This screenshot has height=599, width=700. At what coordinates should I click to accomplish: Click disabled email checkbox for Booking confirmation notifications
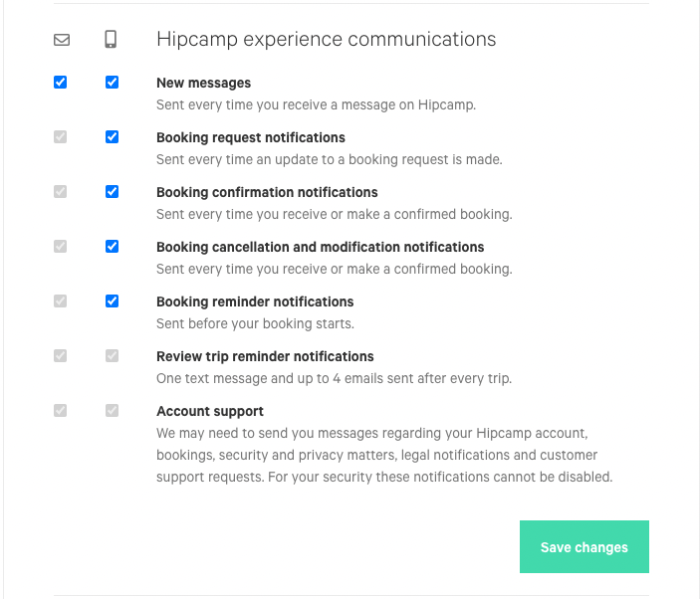point(61,192)
